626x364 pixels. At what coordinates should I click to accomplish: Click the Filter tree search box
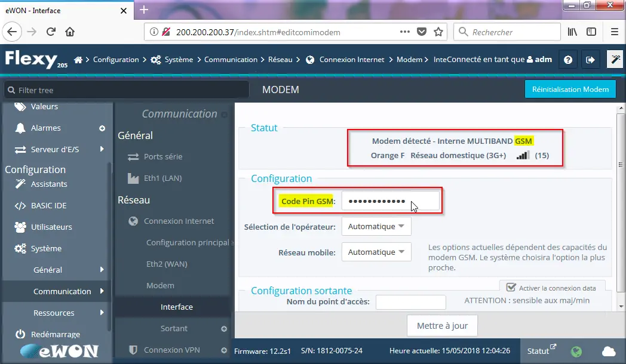pos(125,90)
